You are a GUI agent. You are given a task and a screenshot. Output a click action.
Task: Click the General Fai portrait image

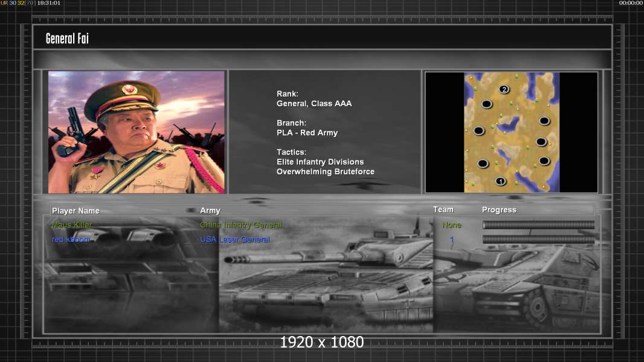click(x=137, y=132)
